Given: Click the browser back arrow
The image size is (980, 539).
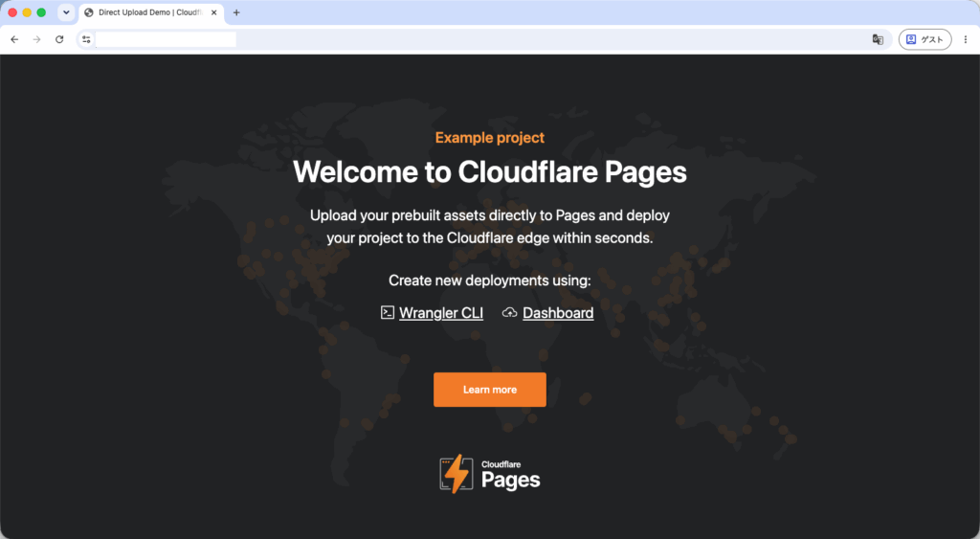Looking at the screenshot, I should tap(14, 39).
